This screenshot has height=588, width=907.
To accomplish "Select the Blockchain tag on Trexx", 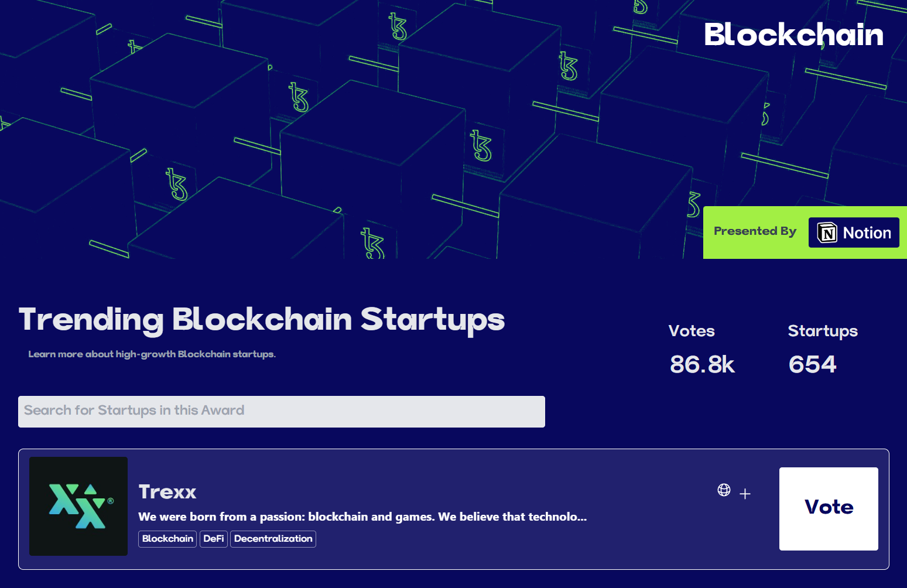I will coord(167,539).
